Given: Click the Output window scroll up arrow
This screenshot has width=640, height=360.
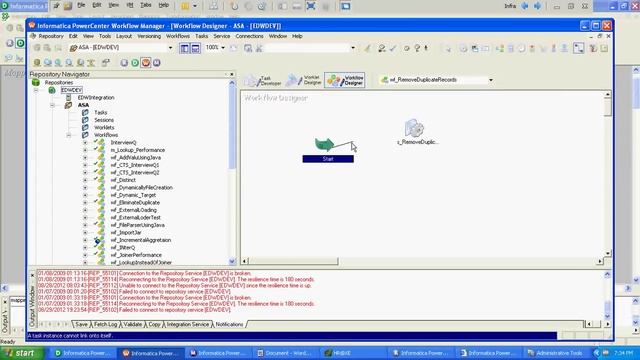Looking at the screenshot, I should tap(607, 274).
